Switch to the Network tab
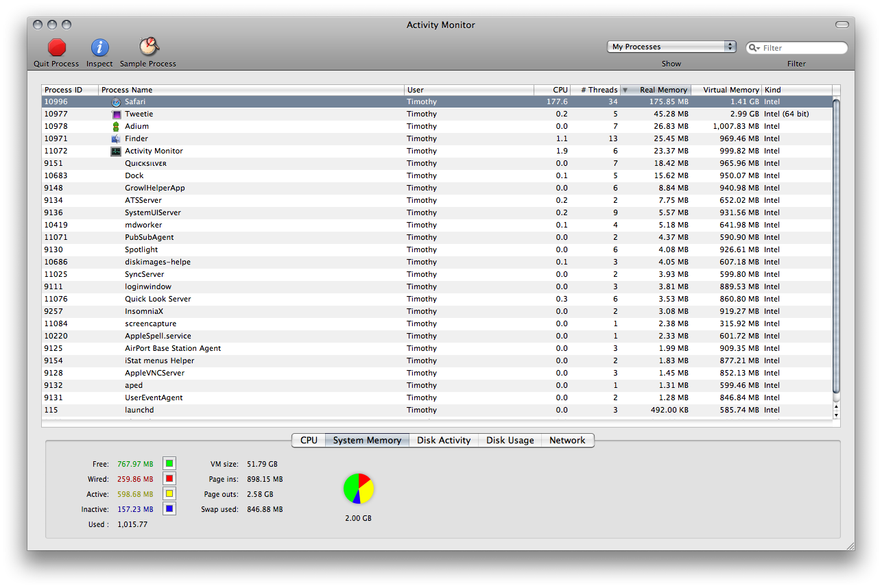 (567, 440)
